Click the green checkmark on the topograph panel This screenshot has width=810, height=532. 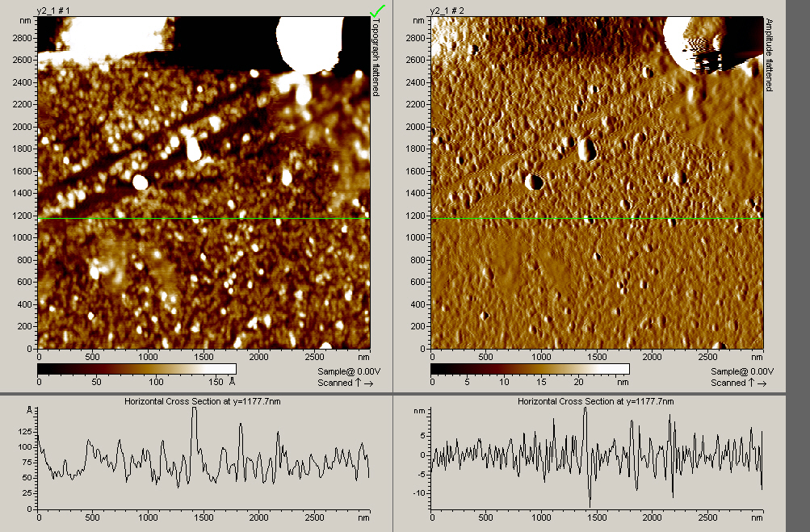[377, 10]
